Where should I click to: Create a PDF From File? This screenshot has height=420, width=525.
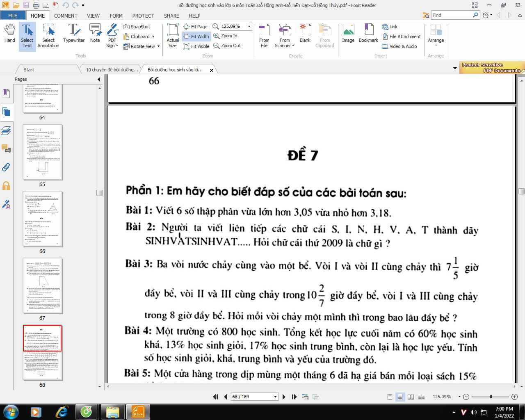coord(264,36)
